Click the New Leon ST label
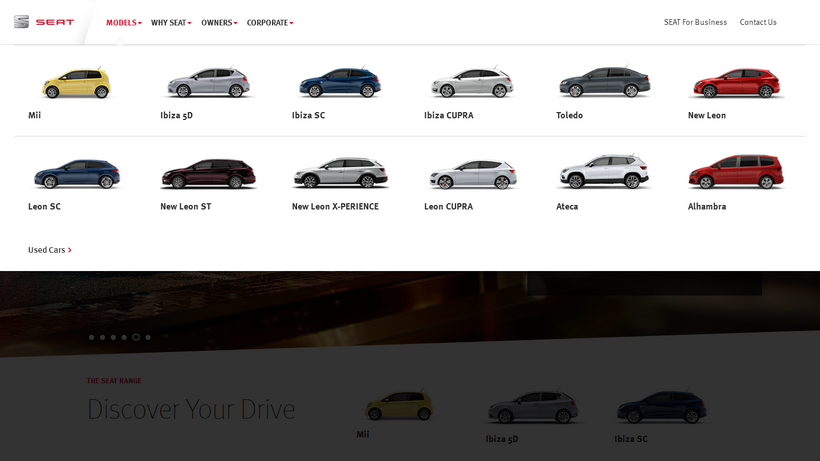The image size is (820, 461). (186, 206)
